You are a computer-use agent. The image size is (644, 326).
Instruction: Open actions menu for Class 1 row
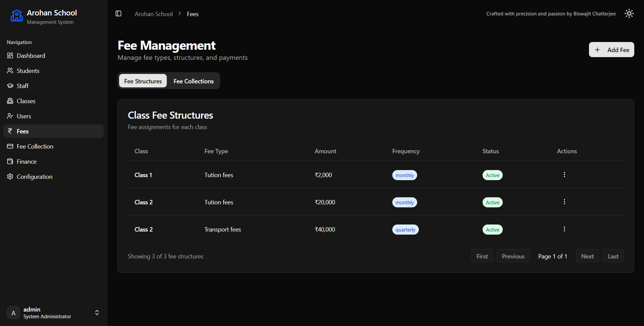point(564,174)
